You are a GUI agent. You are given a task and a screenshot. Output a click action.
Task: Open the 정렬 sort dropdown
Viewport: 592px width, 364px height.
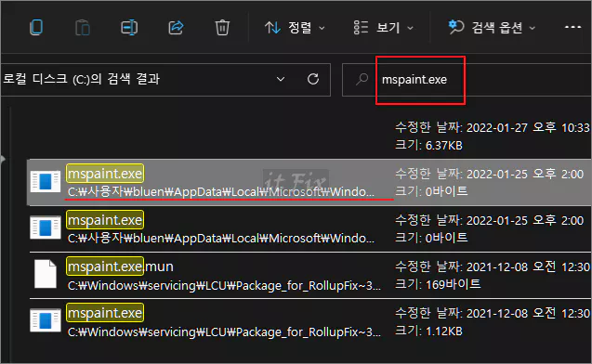point(295,28)
